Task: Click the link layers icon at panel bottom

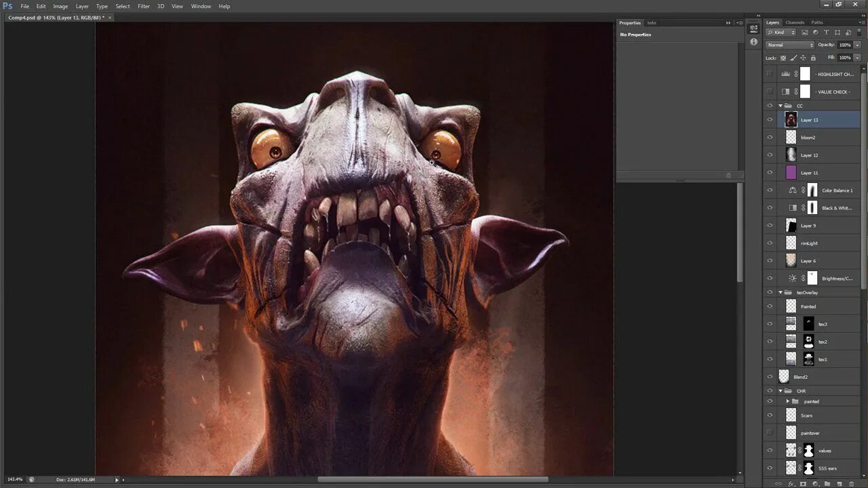Action: pos(778,484)
